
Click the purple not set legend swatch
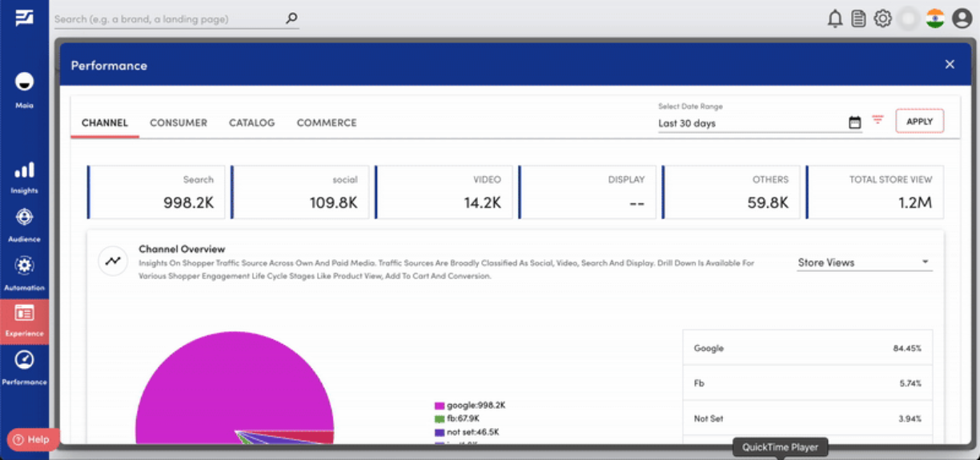[x=439, y=432]
